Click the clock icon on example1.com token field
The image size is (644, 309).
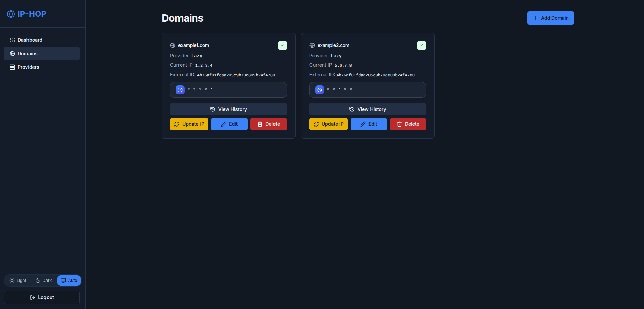(x=179, y=90)
